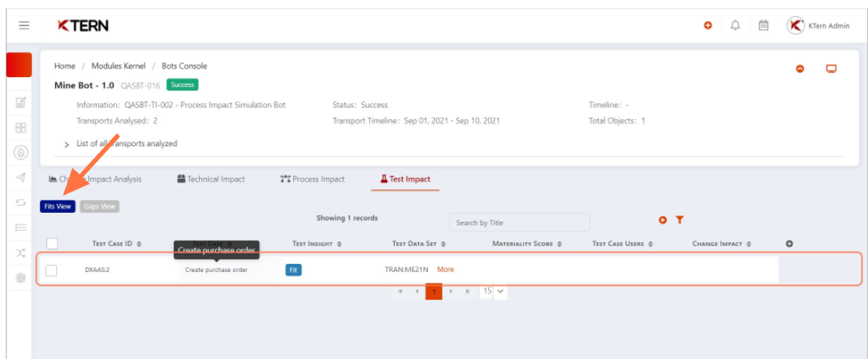Screen dimensions: 868x359
Task: Open the list sidebar icon
Action: (x=20, y=227)
